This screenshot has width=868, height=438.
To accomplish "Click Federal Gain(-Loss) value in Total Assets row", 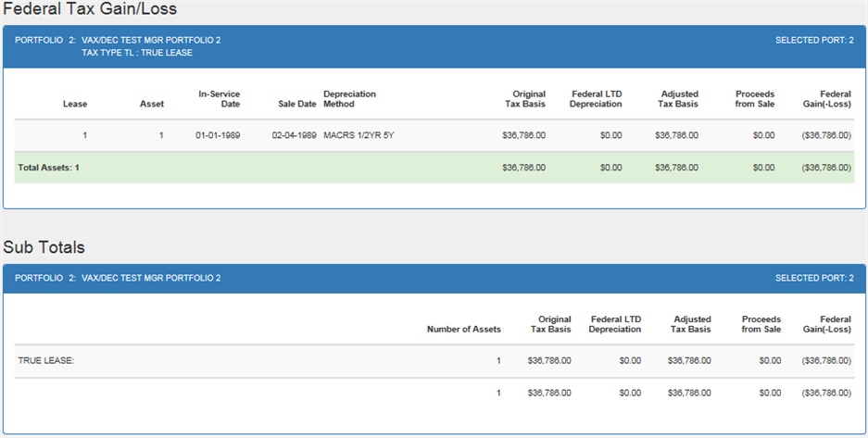I will 826,168.
